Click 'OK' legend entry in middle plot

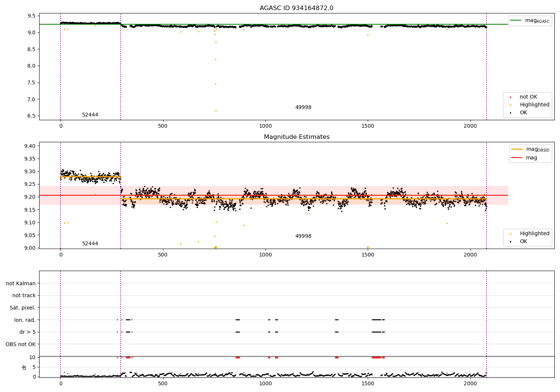tap(519, 242)
